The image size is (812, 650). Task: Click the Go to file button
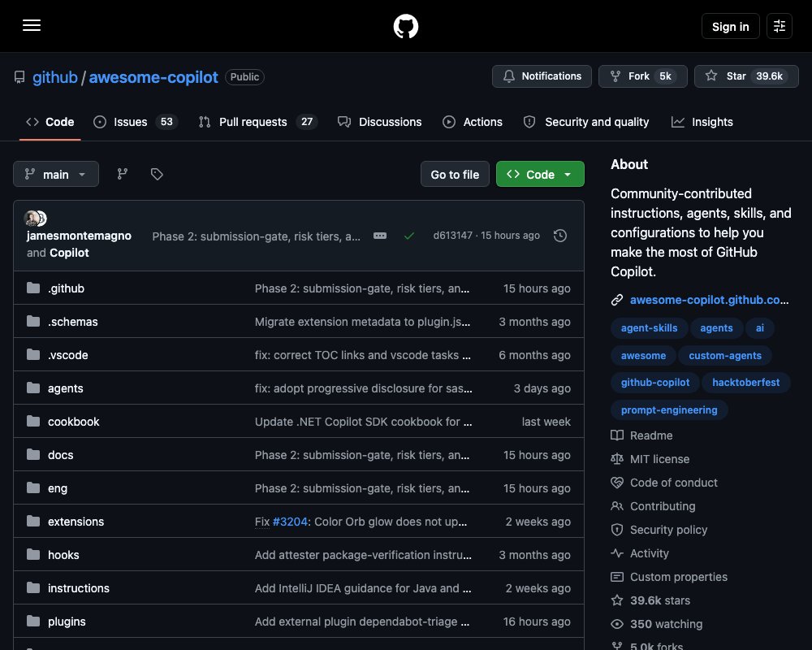tap(455, 174)
